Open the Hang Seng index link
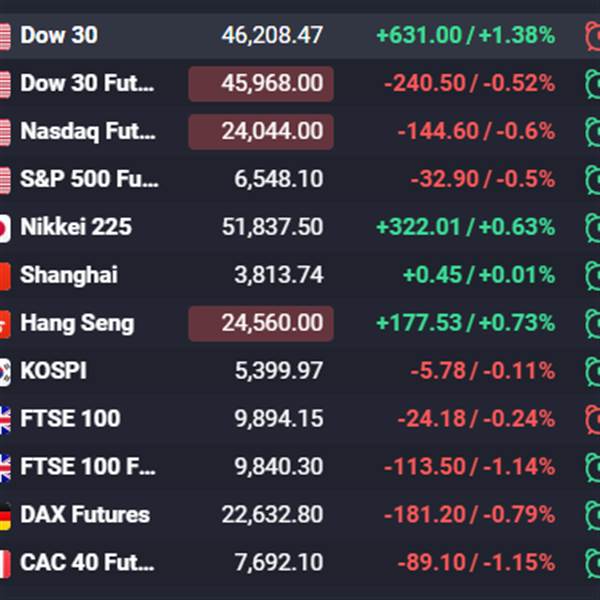Screen dimensions: 600x600 pos(77,323)
